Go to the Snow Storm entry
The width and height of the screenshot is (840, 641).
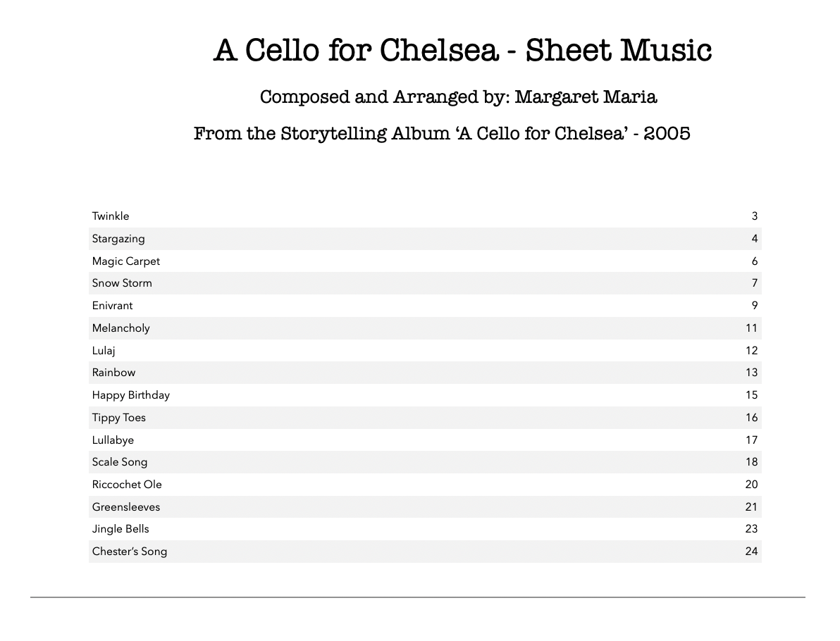(x=122, y=283)
